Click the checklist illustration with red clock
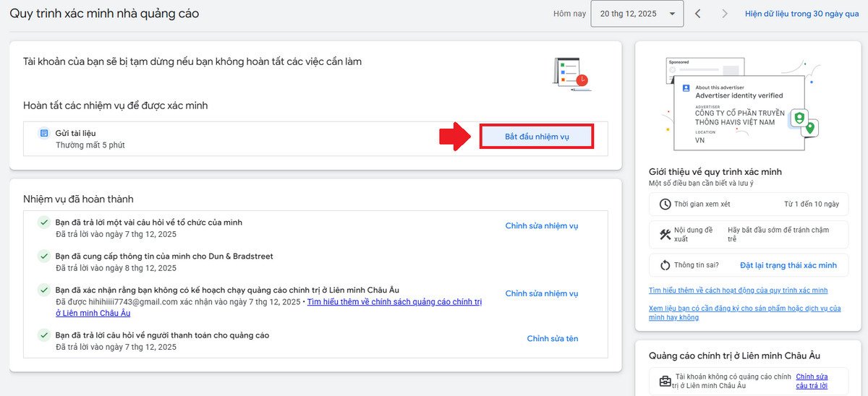 point(571,74)
